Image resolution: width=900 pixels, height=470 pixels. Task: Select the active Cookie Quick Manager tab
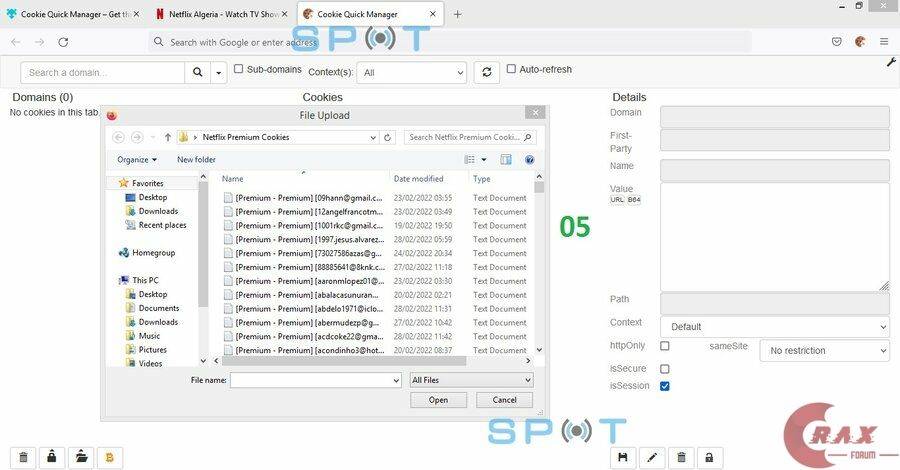pos(371,14)
